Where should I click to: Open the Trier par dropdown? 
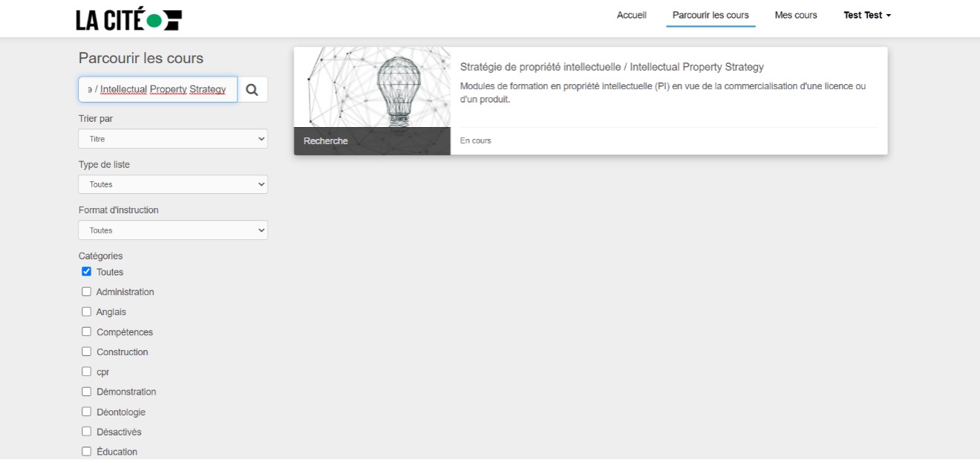(x=173, y=139)
